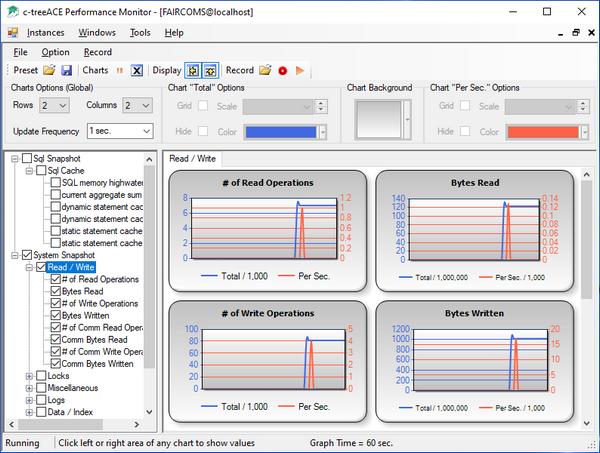The width and height of the screenshot is (600, 453).
Task: Restore the inner MDI child window
Action: (576, 33)
